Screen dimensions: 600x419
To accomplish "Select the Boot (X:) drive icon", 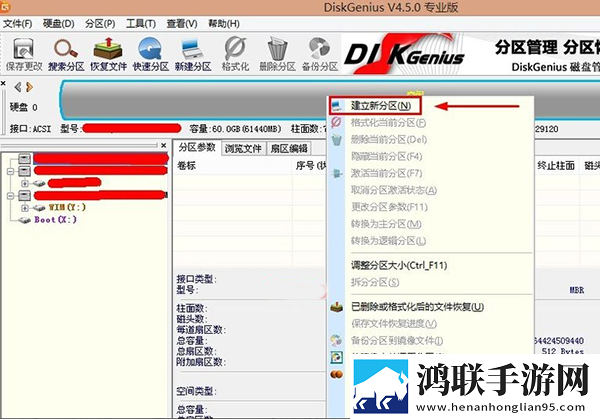I will point(24,220).
